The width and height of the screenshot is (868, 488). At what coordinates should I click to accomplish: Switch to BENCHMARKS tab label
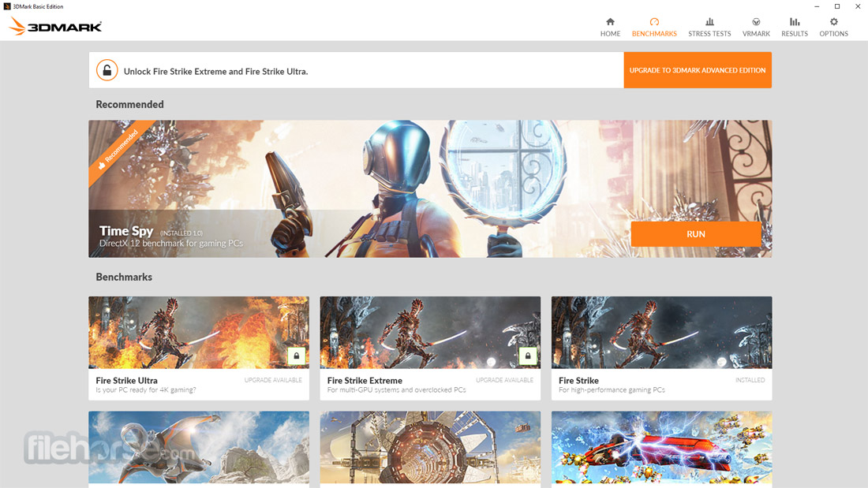[654, 34]
